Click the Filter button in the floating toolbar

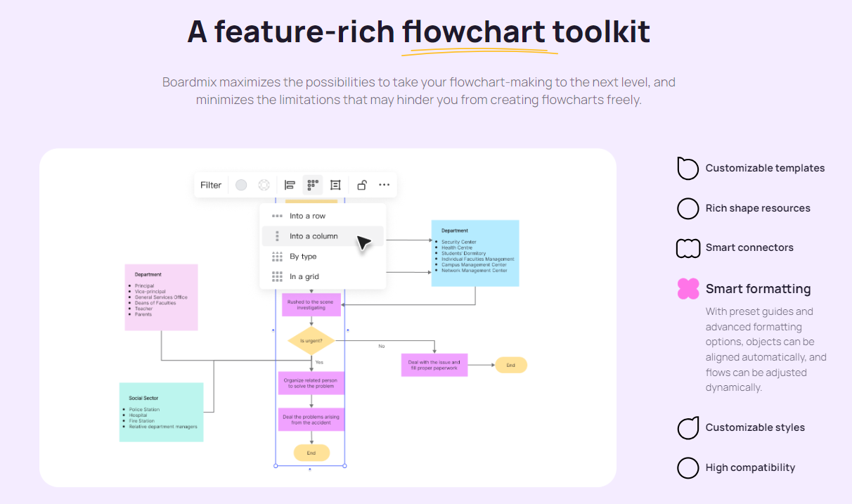pos(211,185)
